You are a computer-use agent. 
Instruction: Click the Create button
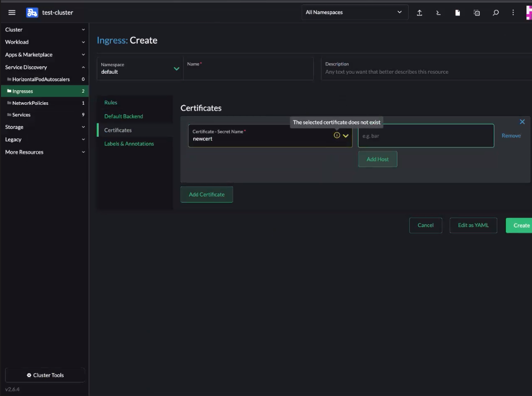[519, 225]
